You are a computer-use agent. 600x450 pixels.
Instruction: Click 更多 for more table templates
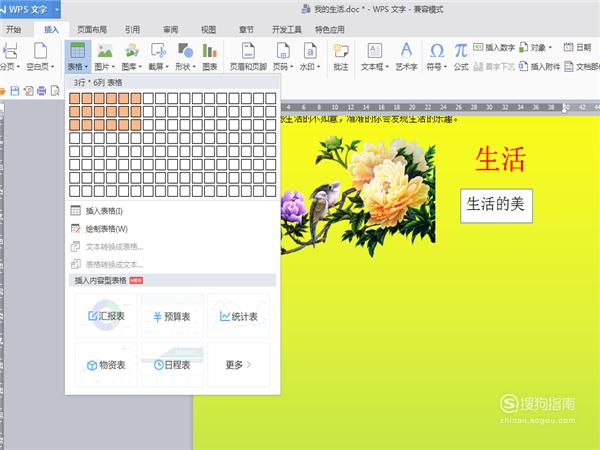pos(238,365)
